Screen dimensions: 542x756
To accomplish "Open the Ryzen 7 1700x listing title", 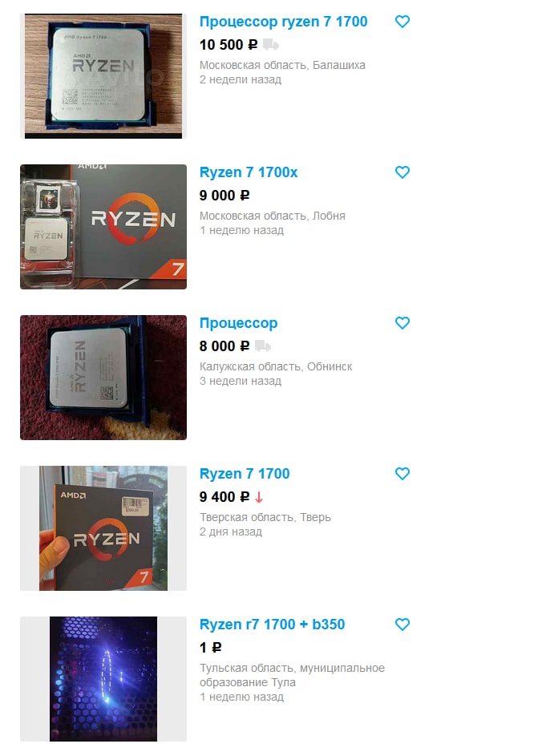I will tap(249, 172).
